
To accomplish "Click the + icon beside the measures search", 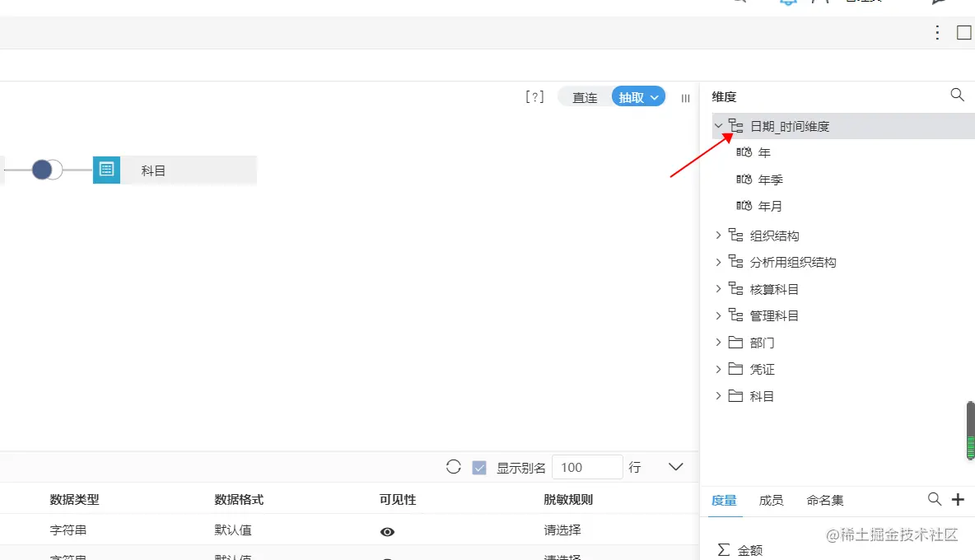I will (958, 499).
